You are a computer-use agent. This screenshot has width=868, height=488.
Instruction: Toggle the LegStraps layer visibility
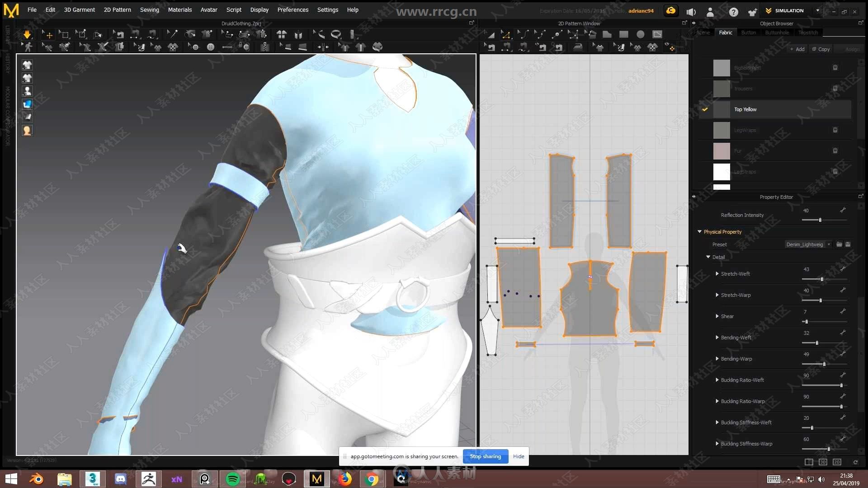[x=705, y=172]
